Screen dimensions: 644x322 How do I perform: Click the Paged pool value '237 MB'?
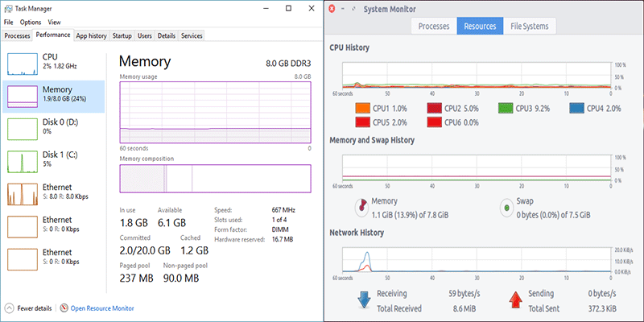click(136, 278)
